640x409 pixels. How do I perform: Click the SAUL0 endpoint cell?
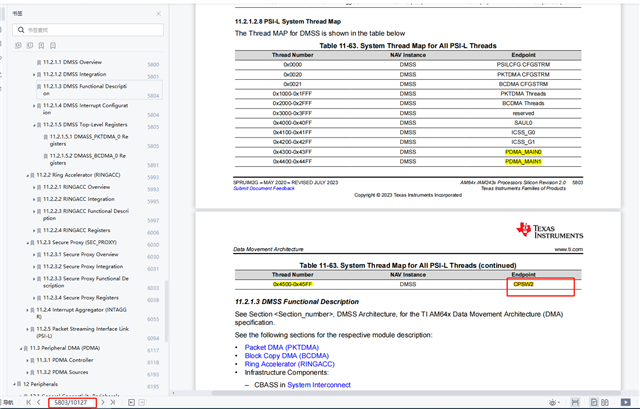[523, 123]
